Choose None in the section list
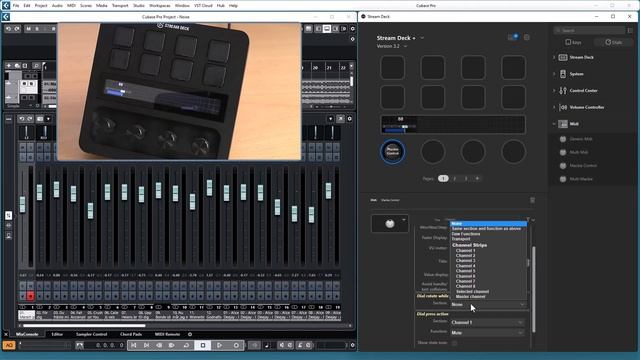The image size is (640, 360). click(x=488, y=224)
